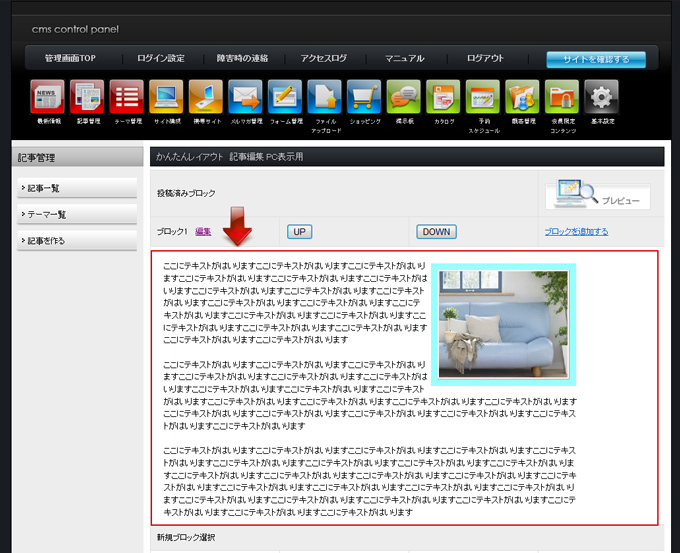The width and height of the screenshot is (680, 553).
Task: Open the ファイルアップロード file upload icon
Action: 325,98
